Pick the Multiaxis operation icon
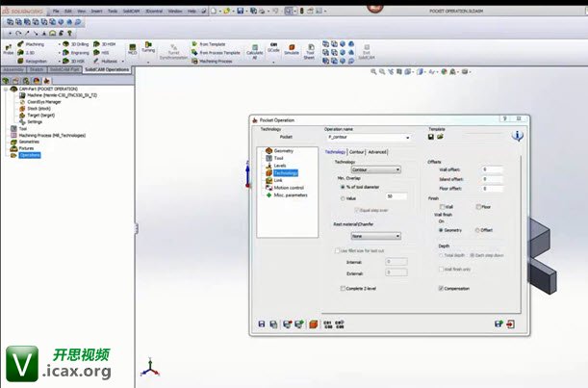This screenshot has width=588, height=388. point(97,61)
